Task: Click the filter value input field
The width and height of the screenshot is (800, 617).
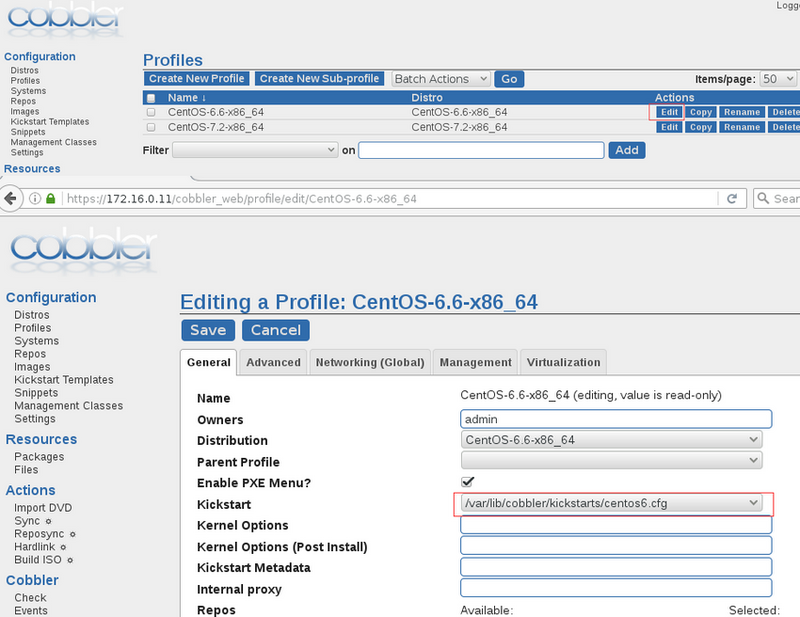Action: pyautogui.click(x=481, y=150)
